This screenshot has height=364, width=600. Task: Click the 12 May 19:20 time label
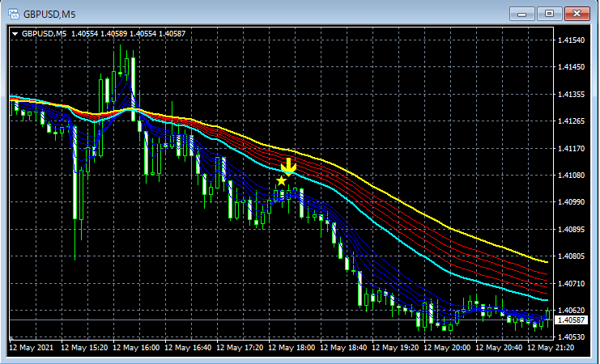point(395,348)
